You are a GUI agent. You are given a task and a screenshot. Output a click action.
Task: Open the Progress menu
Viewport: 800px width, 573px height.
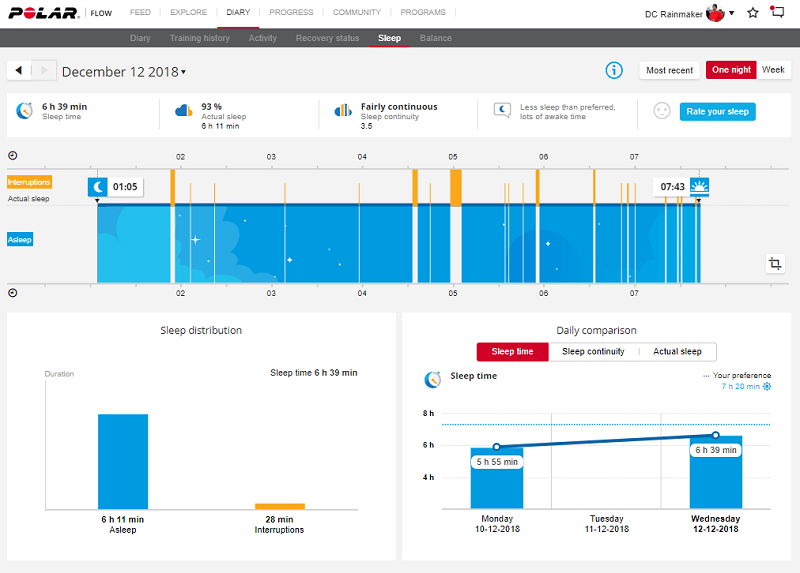[x=291, y=13]
